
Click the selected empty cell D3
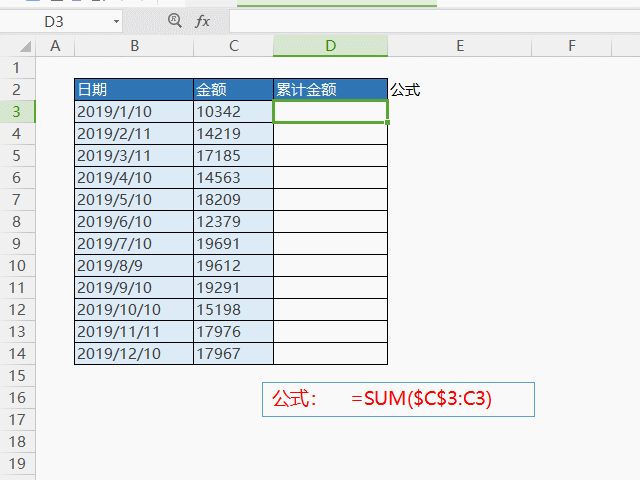330,111
